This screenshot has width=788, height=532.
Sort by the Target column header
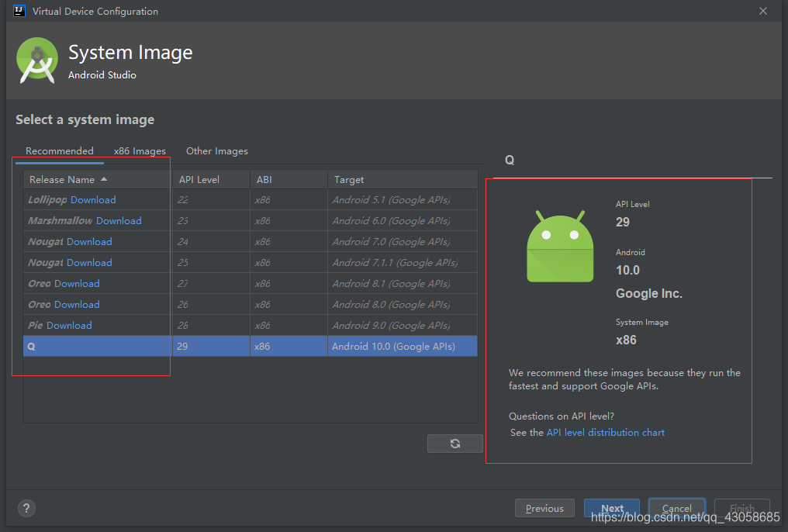click(403, 179)
